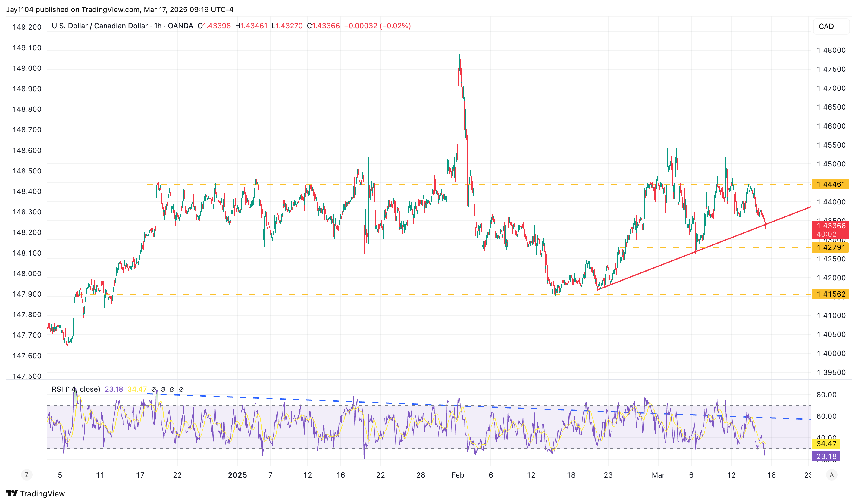Select the 1.42791 horizontal line price label

tap(830, 247)
